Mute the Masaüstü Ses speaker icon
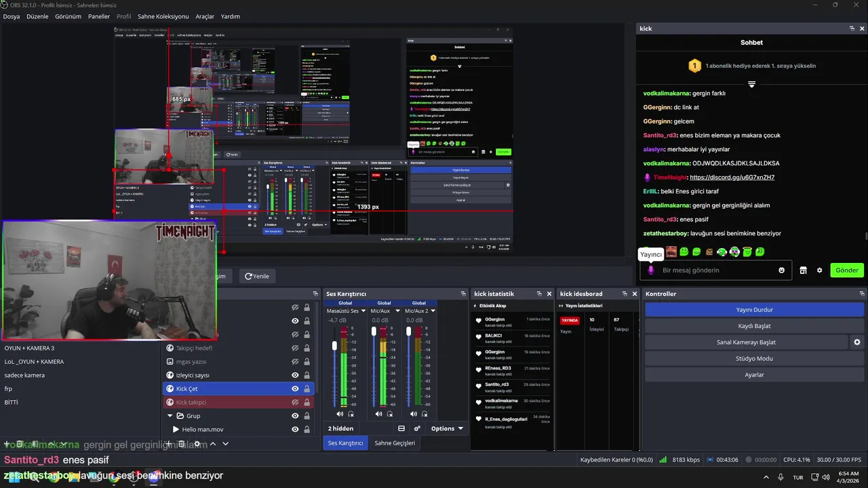868x488 pixels. point(340,413)
